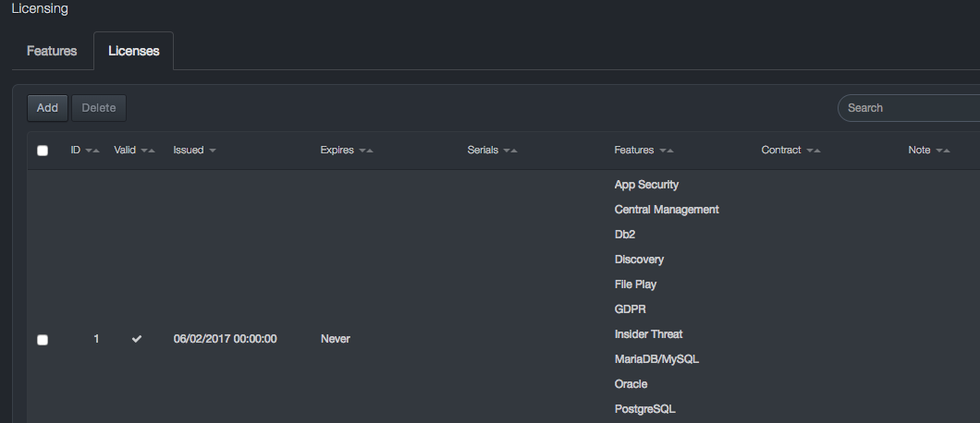
Task: Click the Expires column header label
Action: tap(337, 151)
